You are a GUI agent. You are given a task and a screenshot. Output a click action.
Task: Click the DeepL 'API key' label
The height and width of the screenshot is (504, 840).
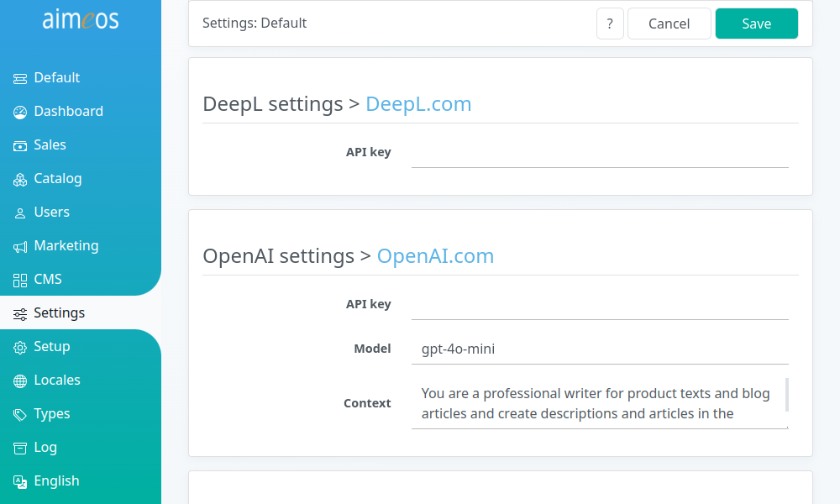pyautogui.click(x=369, y=152)
